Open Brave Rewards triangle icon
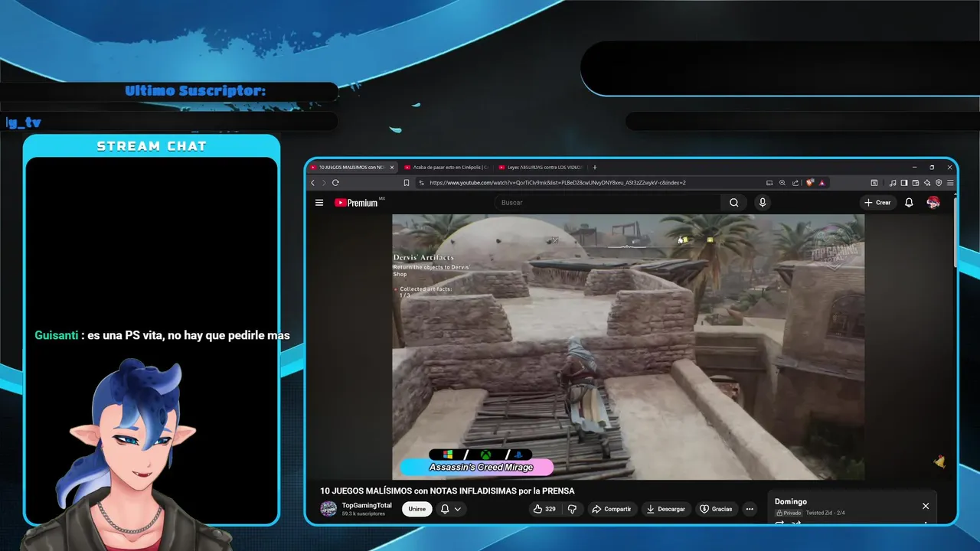The image size is (980, 551). (x=822, y=183)
